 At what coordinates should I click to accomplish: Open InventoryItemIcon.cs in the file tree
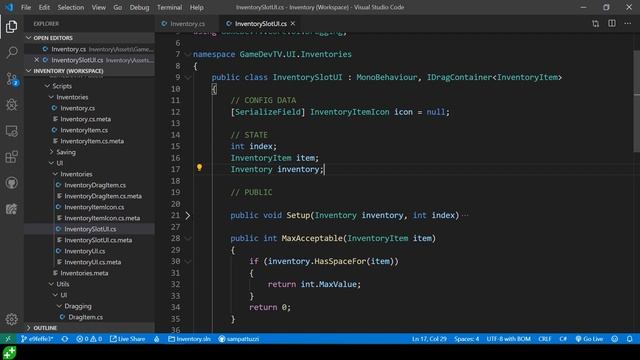coord(94,207)
